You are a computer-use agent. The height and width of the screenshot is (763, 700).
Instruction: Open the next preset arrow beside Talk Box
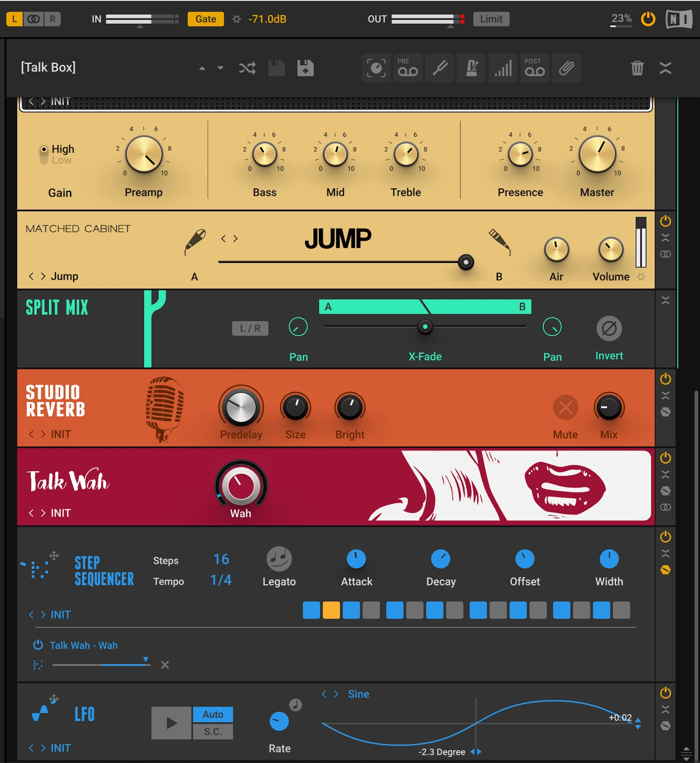220,68
